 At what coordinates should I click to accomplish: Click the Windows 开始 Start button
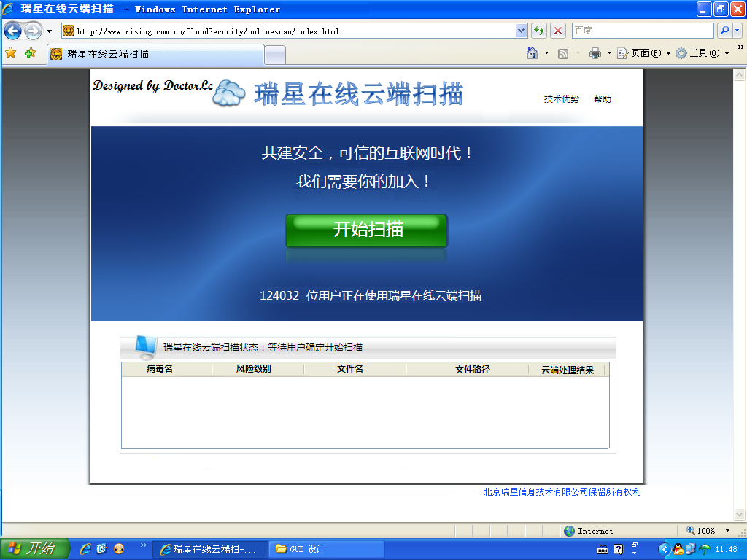pyautogui.click(x=34, y=548)
